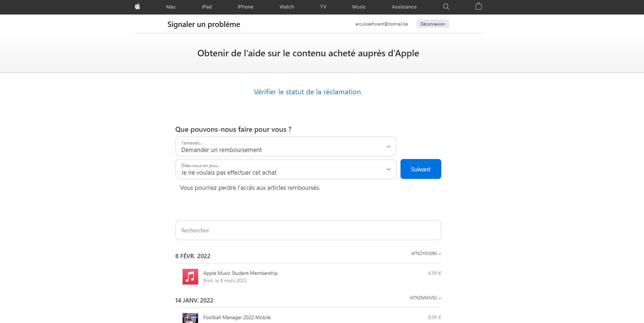Open the iPhone menu item
The height and width of the screenshot is (323, 644).
click(245, 7)
